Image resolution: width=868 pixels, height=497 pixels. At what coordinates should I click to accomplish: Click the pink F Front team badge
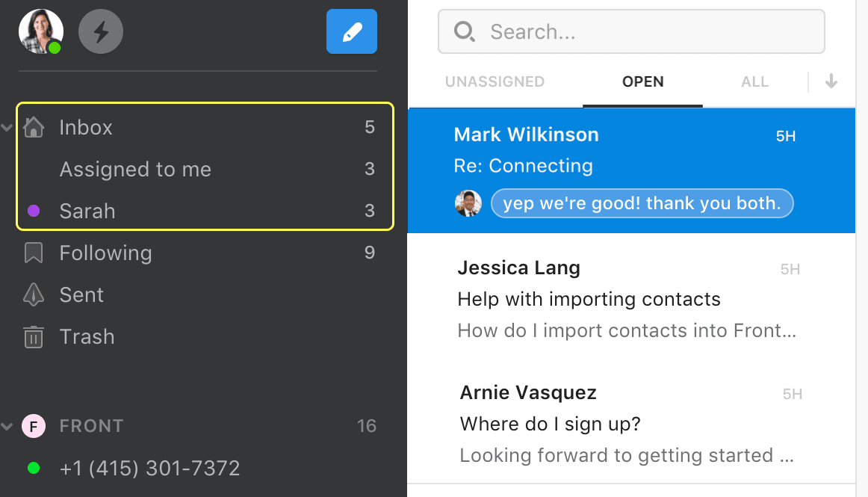tap(34, 426)
